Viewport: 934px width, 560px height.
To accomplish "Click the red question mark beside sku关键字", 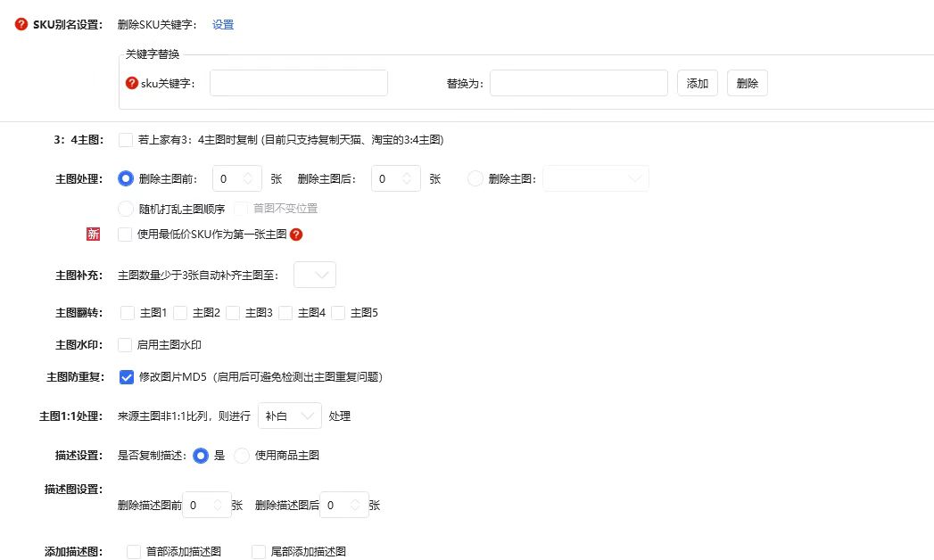I will tap(132, 83).
